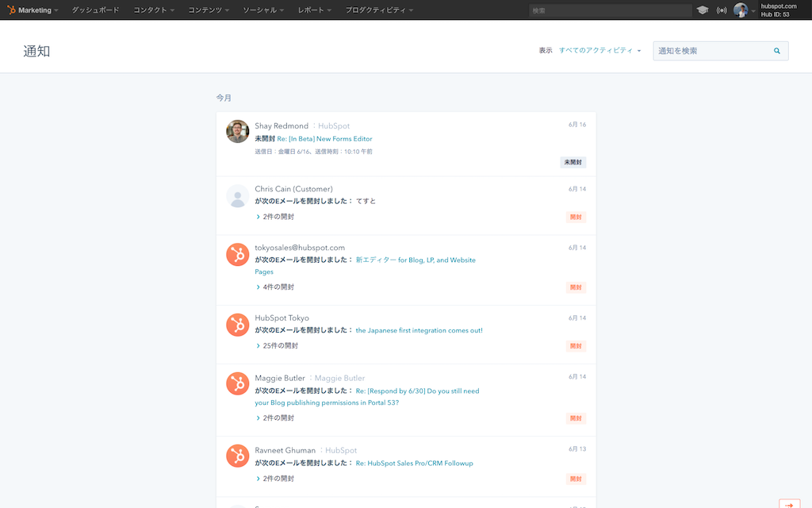This screenshot has height=508, width=812.
Task: Click the grey Maggie Butler company label
Action: coord(339,379)
